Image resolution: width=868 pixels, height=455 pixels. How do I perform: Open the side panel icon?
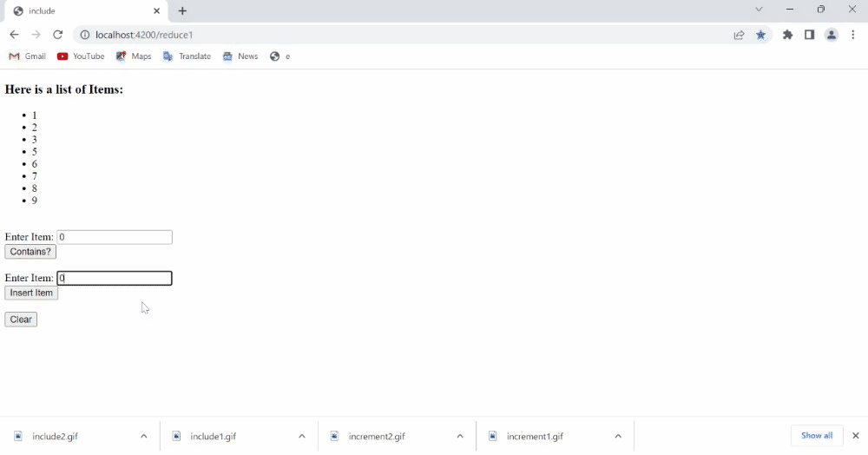[809, 35]
